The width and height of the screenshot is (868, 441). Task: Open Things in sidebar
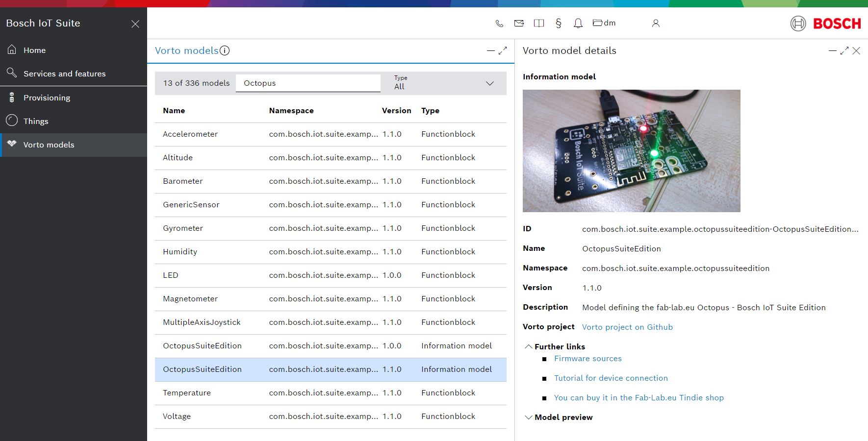tap(74, 121)
